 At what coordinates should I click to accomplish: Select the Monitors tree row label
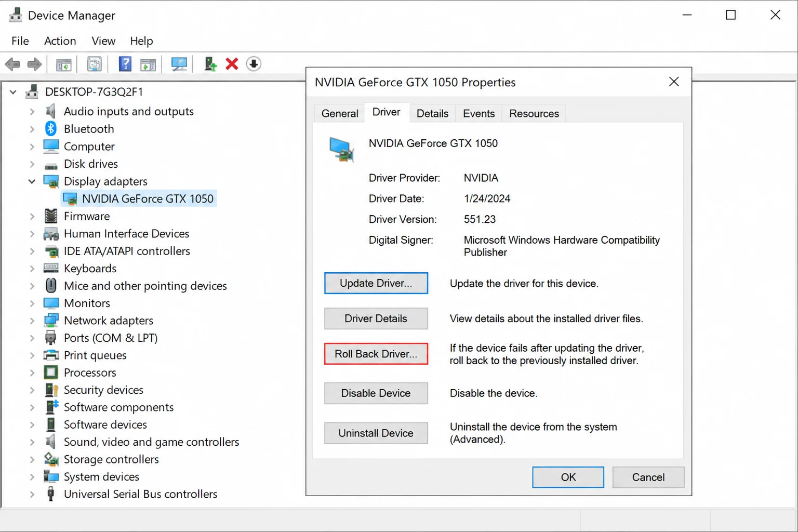point(87,303)
